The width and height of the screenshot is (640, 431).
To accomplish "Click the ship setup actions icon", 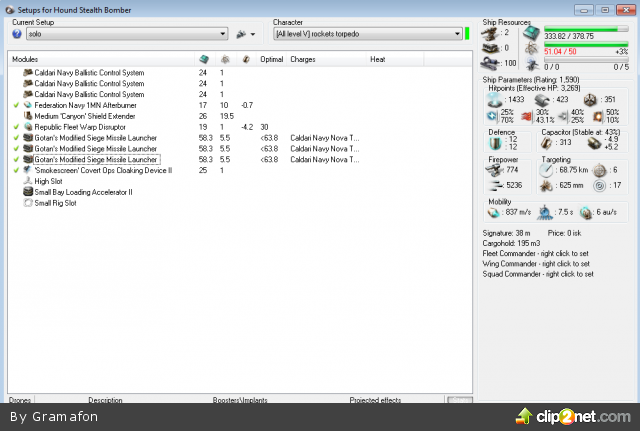I will [241, 34].
